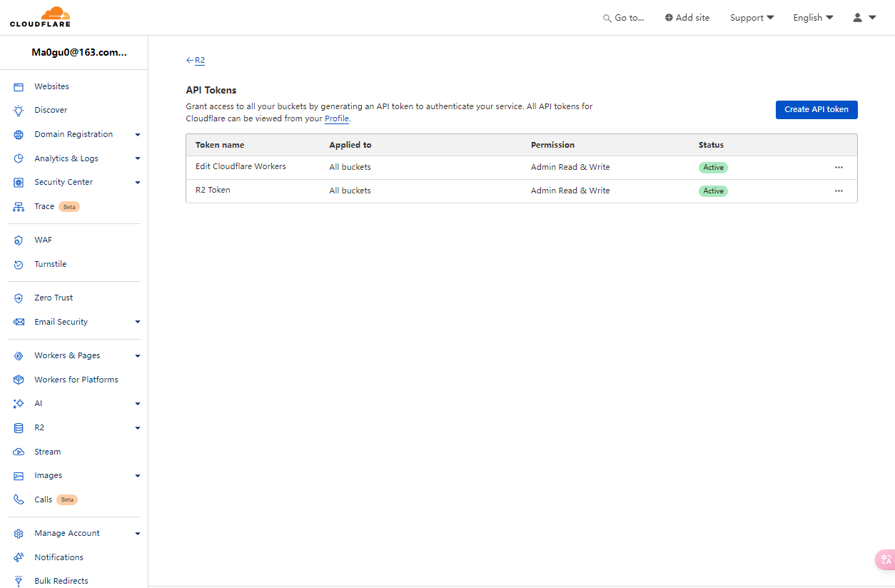Click the Calls phone icon
Viewport: 895px width, 588px height.
pos(19,500)
